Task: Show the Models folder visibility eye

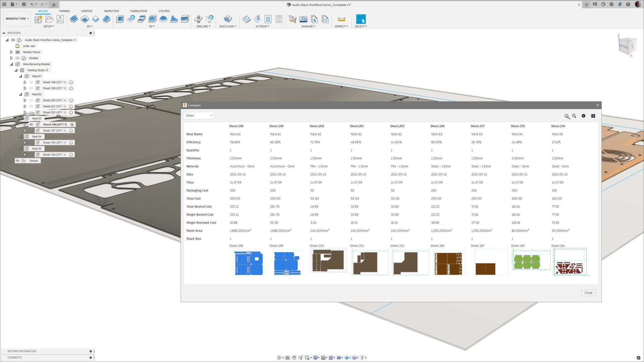Action: (17, 58)
